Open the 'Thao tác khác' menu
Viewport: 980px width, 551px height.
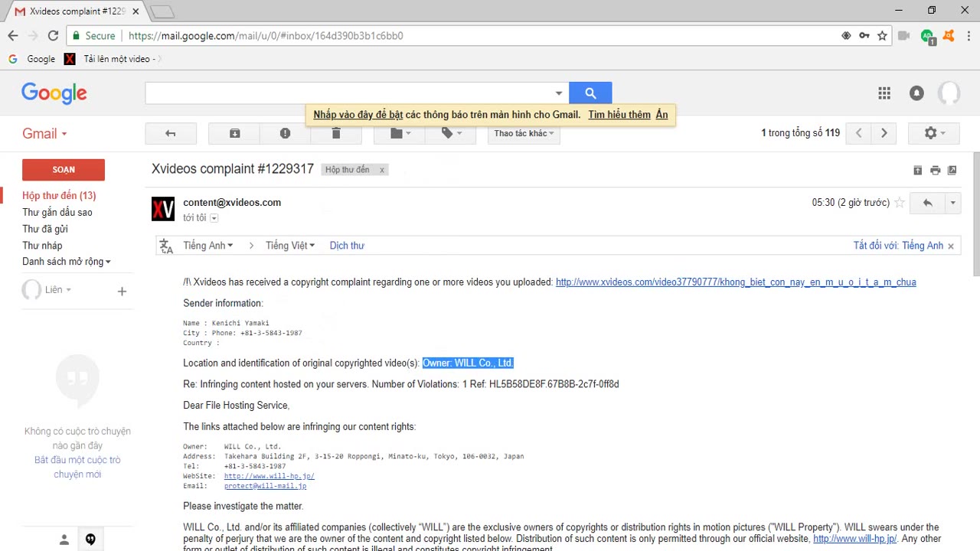[524, 133]
